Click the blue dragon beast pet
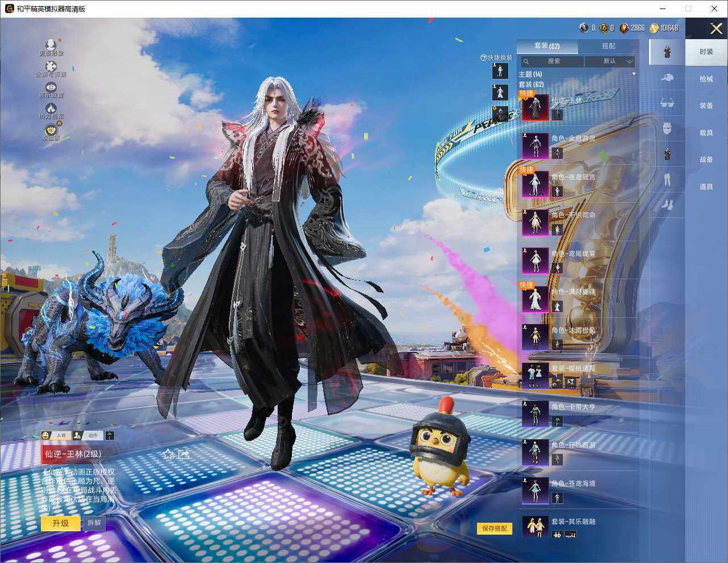The height and width of the screenshot is (563, 728). [97, 323]
